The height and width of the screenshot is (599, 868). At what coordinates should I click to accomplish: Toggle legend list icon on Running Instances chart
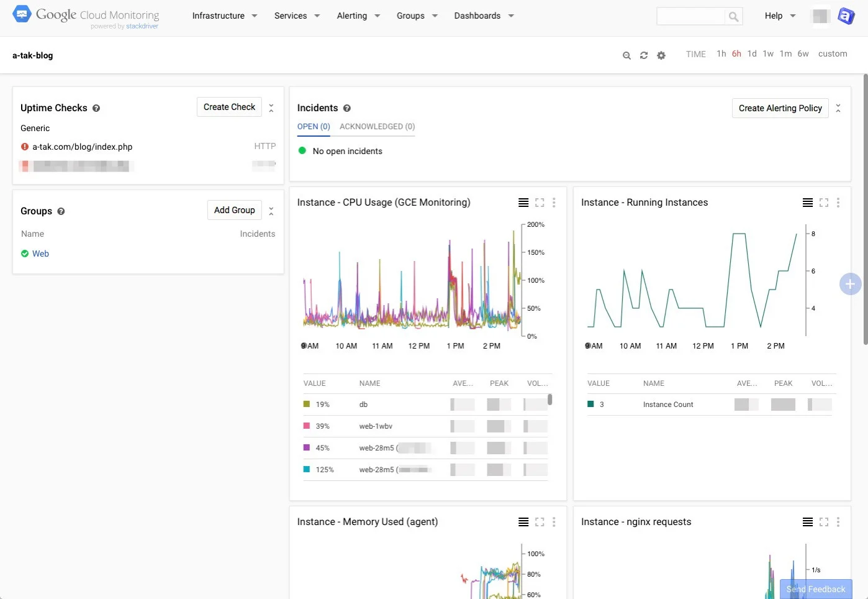click(x=808, y=203)
